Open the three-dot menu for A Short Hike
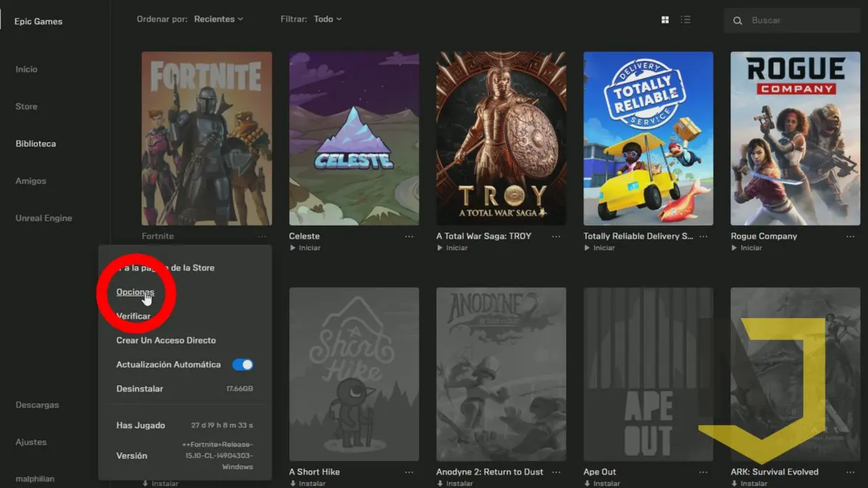The image size is (868, 488). (409, 472)
